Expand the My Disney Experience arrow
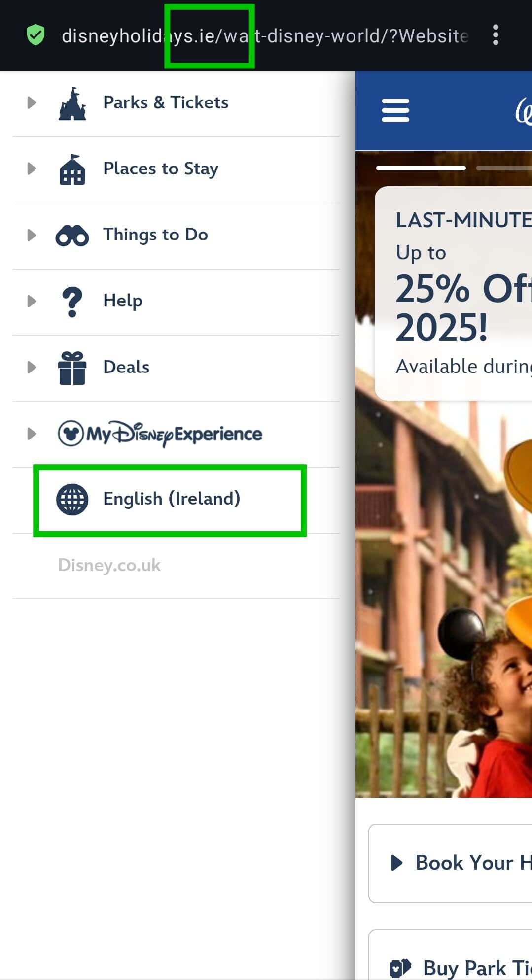 coord(32,434)
